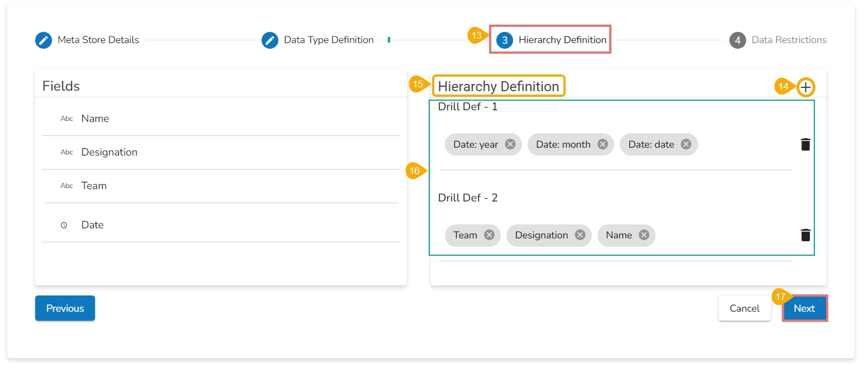This screenshot has width=868, height=366.
Task: Remove the Designation chip
Action: (x=580, y=235)
